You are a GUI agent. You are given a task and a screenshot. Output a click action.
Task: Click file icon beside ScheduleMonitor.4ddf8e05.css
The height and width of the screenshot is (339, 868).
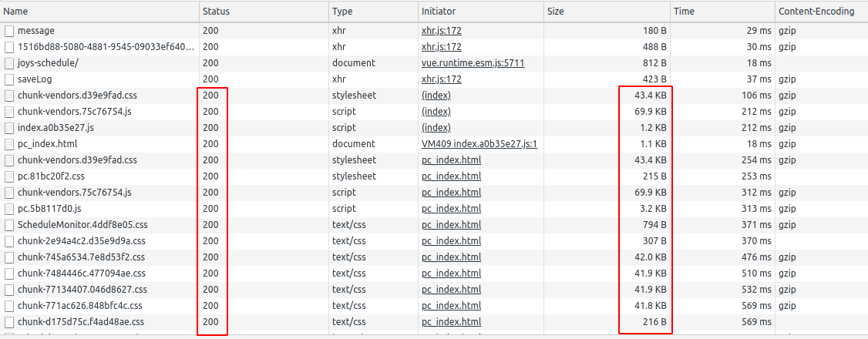click(x=9, y=225)
